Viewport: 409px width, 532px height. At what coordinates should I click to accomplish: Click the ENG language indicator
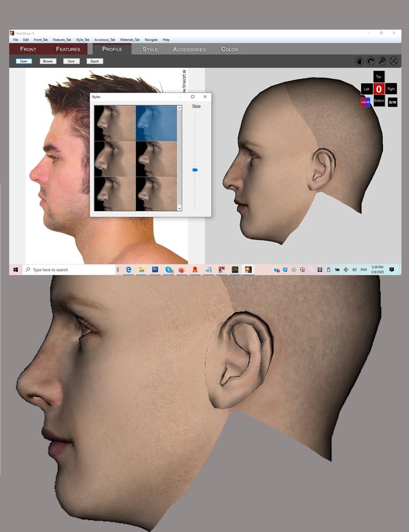tap(364, 270)
